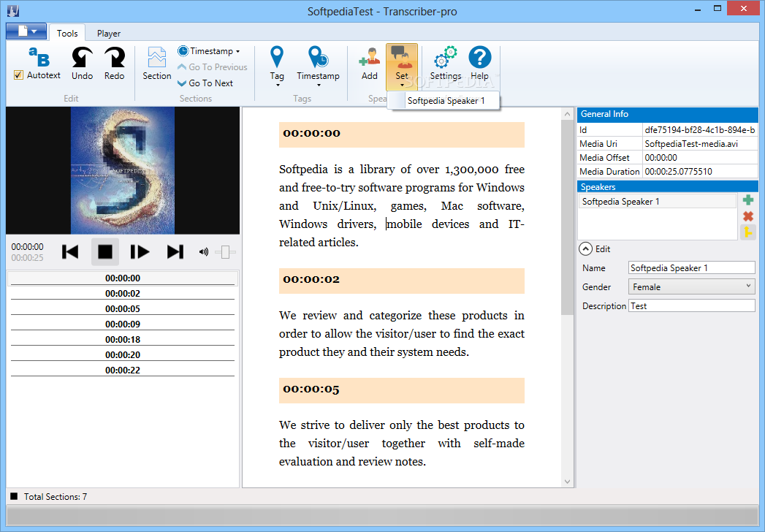765x532 pixels.
Task: Click the black square status icon
Action: click(14, 496)
